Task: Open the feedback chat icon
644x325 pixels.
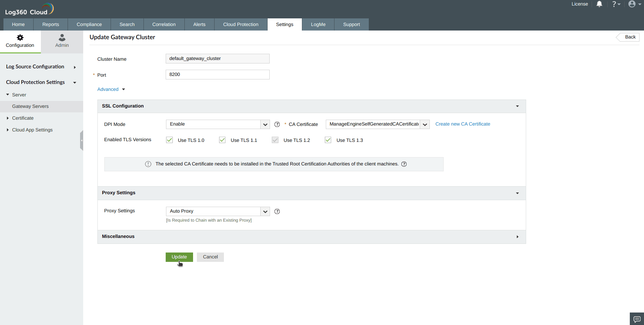Action: (x=636, y=318)
